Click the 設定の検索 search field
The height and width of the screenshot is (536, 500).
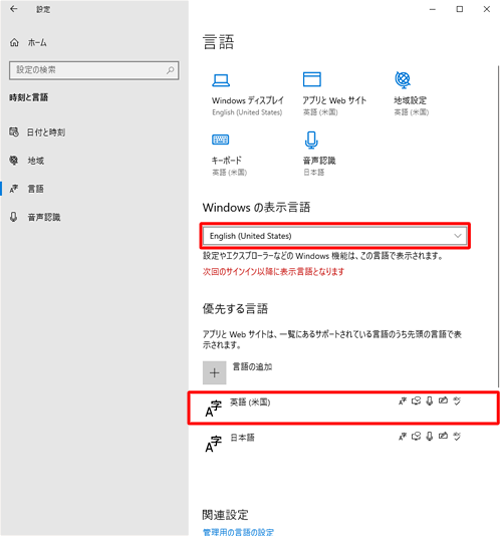tap(94, 70)
